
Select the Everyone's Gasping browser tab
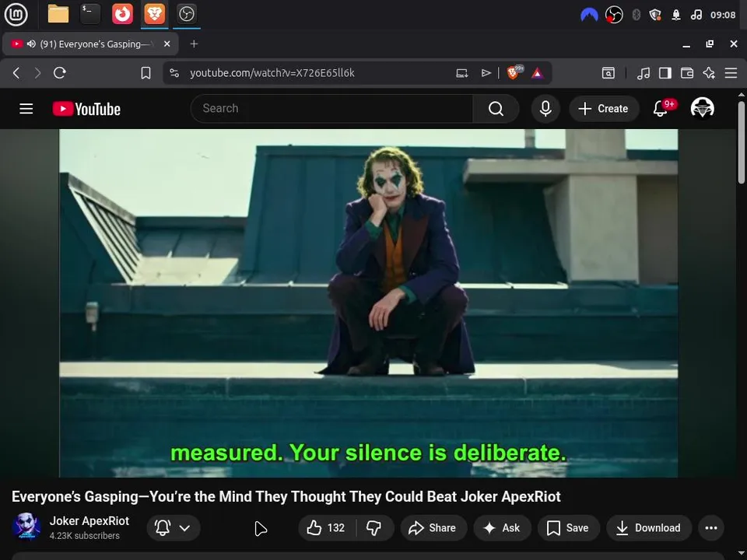coord(90,44)
